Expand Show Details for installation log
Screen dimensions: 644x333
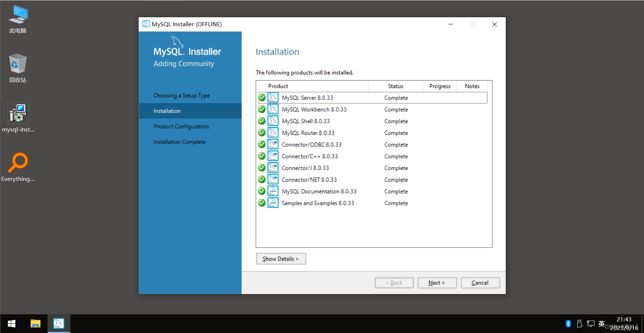pyautogui.click(x=281, y=259)
